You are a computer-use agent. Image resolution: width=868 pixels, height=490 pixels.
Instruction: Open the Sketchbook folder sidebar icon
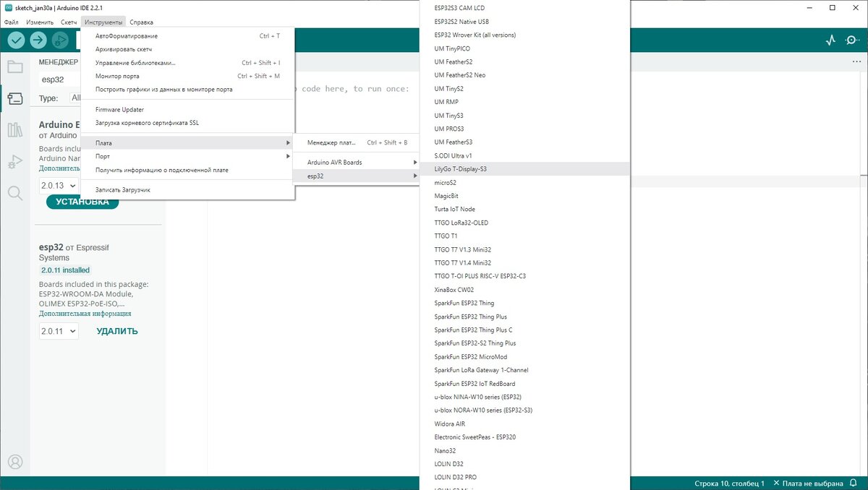[14, 68]
